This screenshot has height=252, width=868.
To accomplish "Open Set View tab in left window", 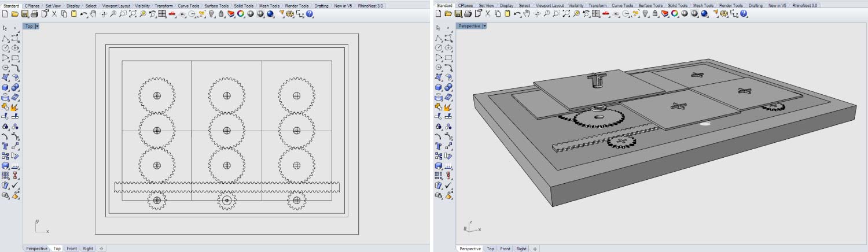I will tap(53, 5).
